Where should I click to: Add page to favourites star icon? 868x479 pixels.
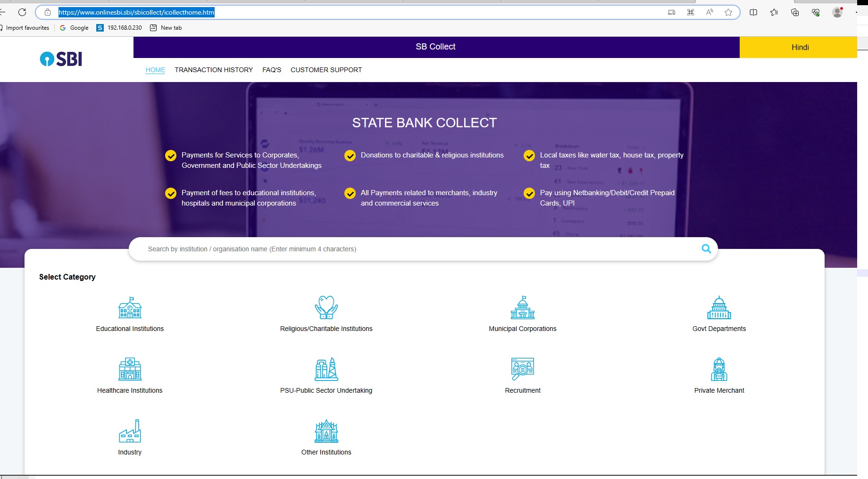click(x=728, y=12)
